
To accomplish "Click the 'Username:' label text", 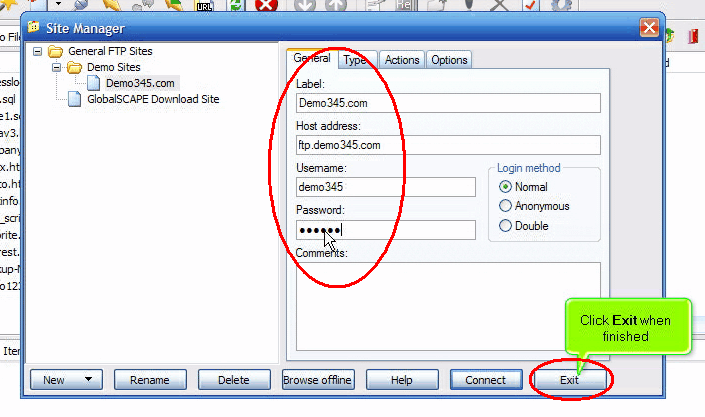I will pos(321,168).
